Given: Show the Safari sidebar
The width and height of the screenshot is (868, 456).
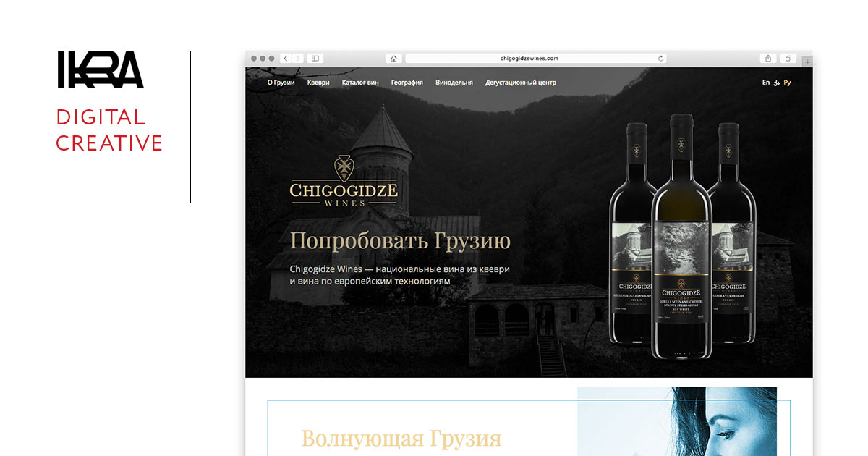Looking at the screenshot, I should (x=315, y=59).
